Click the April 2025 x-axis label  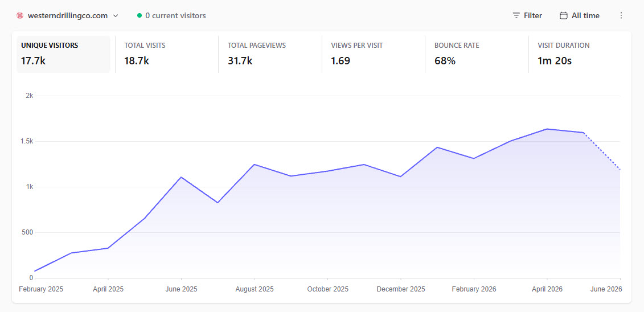pos(108,289)
